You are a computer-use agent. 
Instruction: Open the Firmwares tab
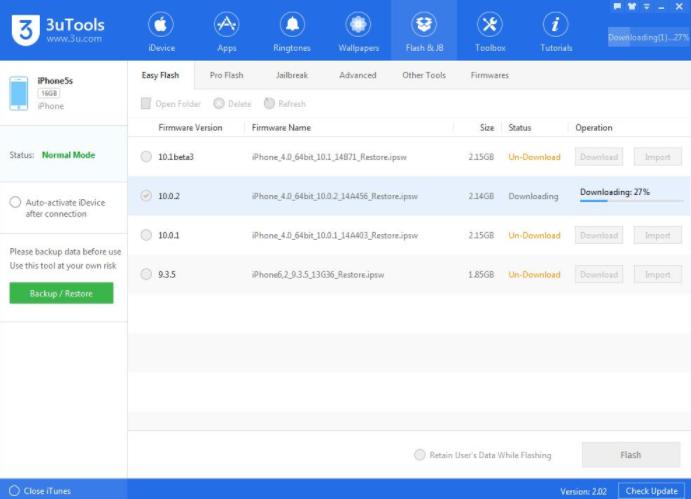coord(489,75)
